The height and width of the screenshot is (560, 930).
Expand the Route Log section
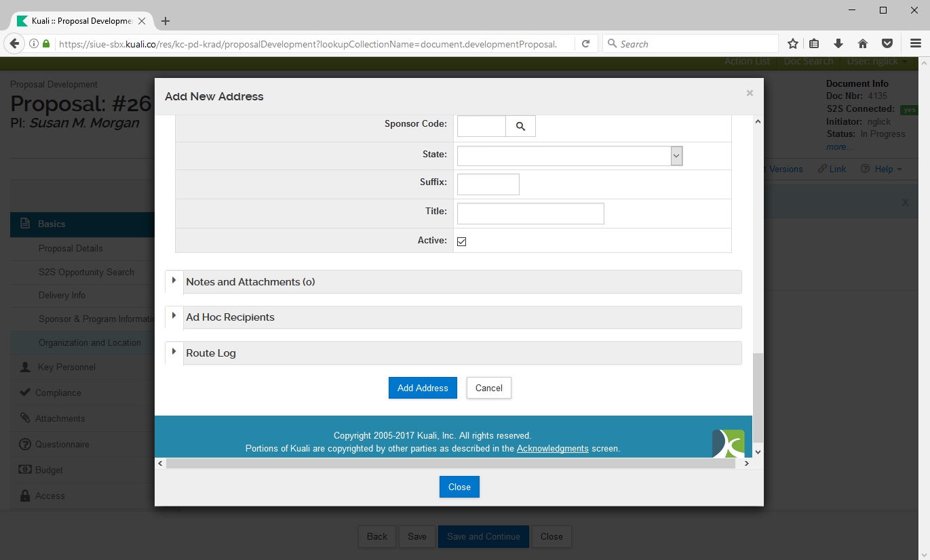[210, 353]
